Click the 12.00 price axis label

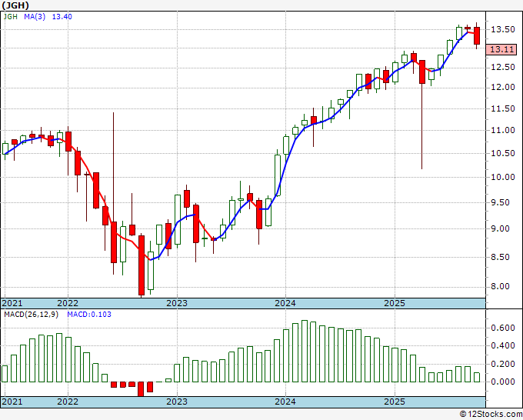[x=503, y=88]
